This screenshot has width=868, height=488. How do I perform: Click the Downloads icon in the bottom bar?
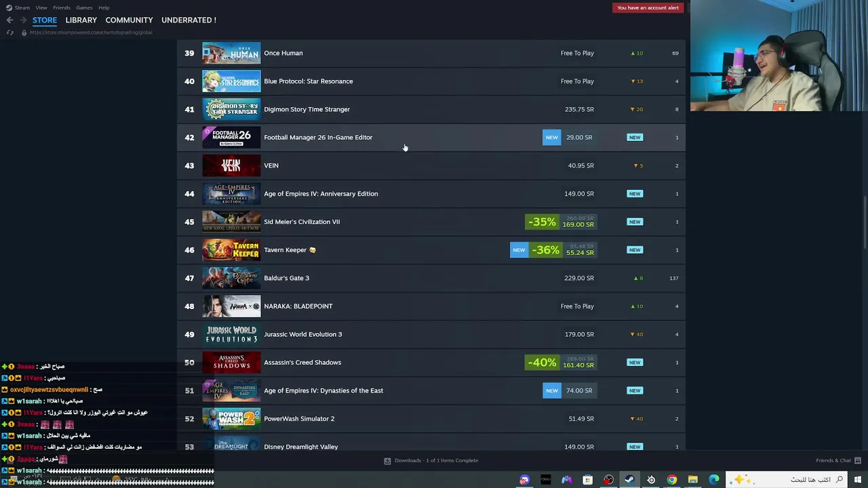tap(387, 461)
